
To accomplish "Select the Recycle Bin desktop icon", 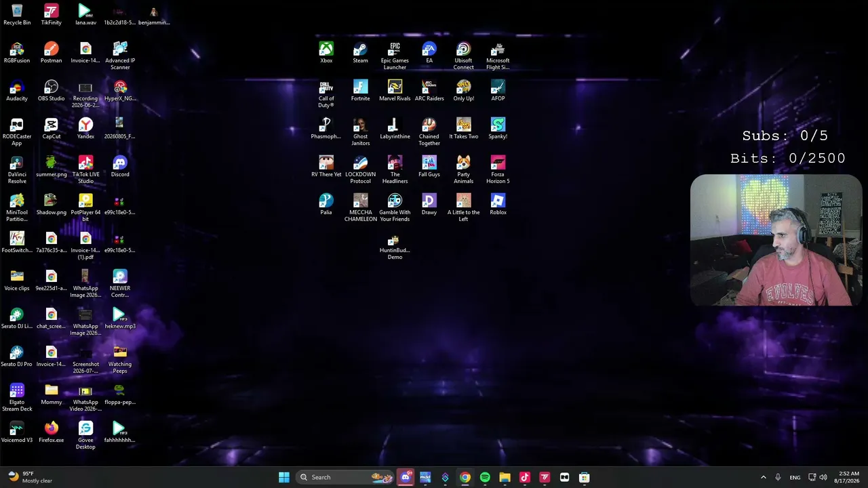I will tap(17, 14).
